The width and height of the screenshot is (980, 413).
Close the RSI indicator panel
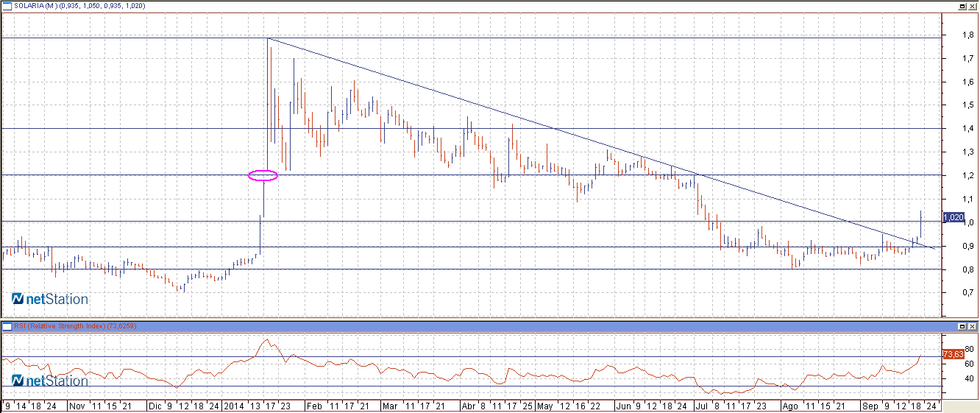coord(973,325)
